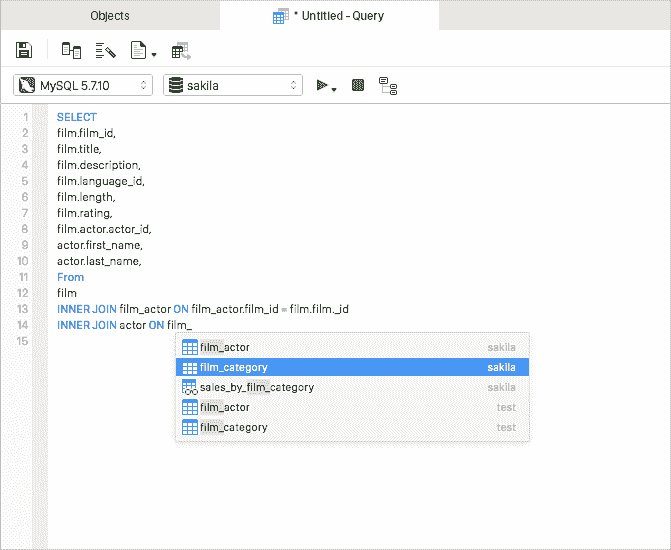Image resolution: width=671 pixels, height=550 pixels.
Task: Pick film_actor from test schema suggestion
Action: [x=353, y=407]
